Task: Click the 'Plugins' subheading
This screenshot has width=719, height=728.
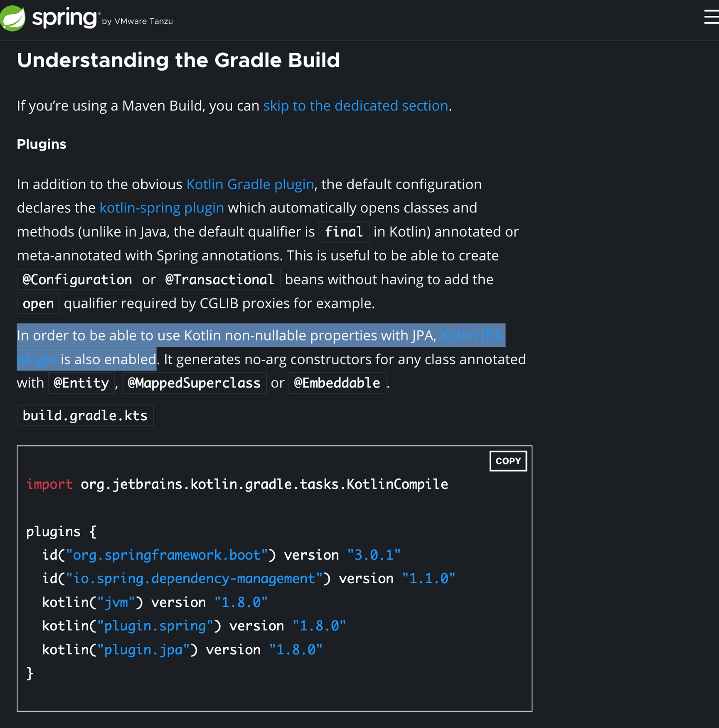Action: [x=42, y=144]
